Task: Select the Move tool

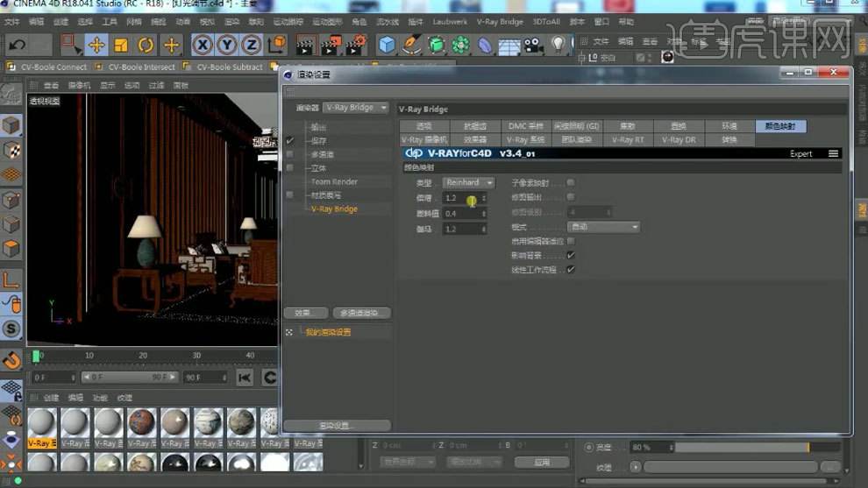Action: click(96, 45)
